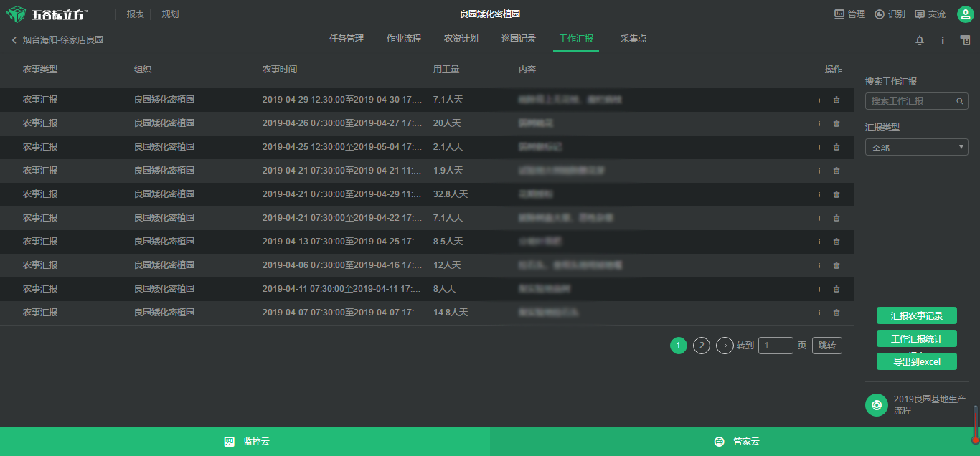
Task: View details of the 20人天 record via i icon
Action: pyautogui.click(x=819, y=123)
